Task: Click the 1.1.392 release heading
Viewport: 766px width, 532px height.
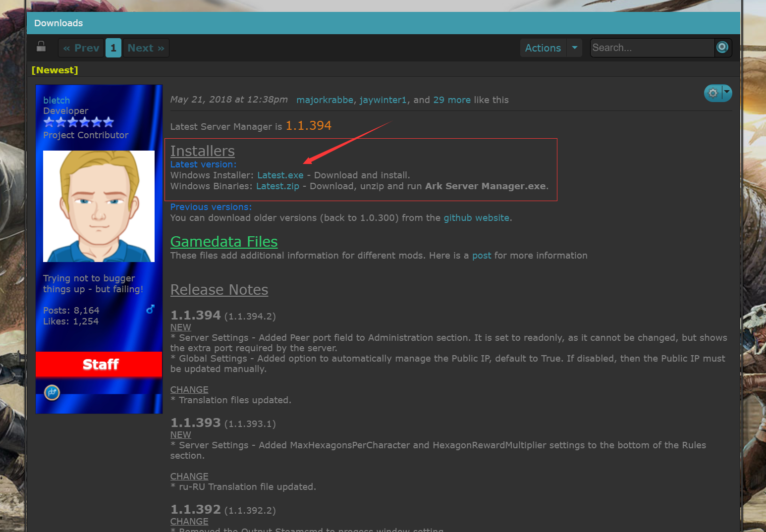Action: [196, 509]
